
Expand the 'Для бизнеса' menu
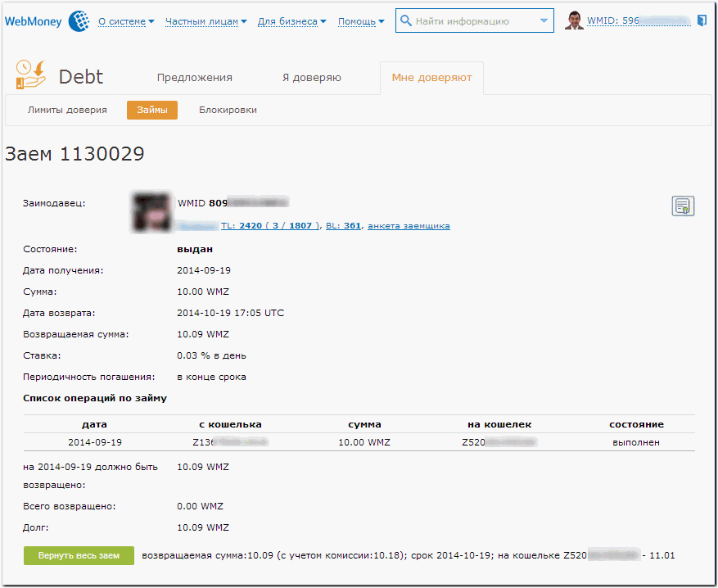click(291, 21)
